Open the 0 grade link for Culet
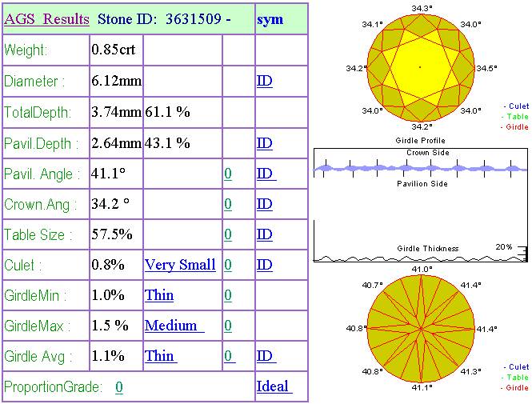Screen dimensions: 532x404 click(228, 265)
